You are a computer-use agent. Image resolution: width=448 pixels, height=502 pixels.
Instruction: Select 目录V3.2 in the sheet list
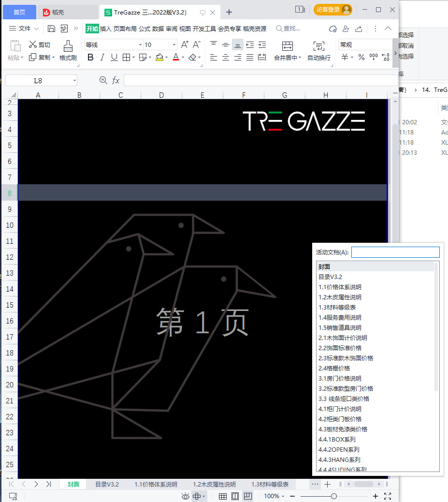tap(330, 277)
